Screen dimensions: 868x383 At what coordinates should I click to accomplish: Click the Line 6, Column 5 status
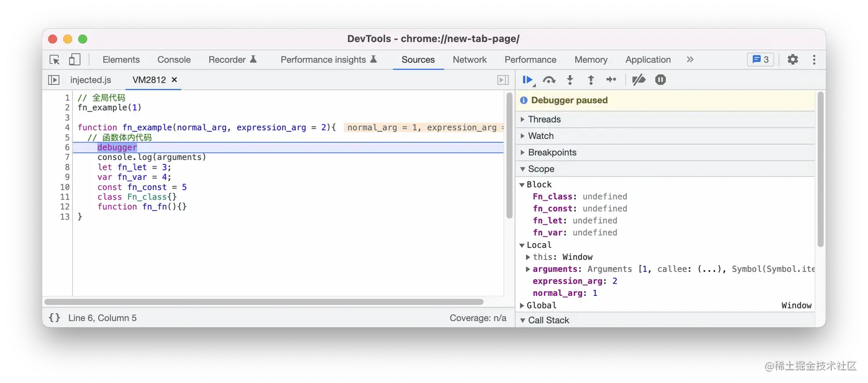click(x=102, y=318)
